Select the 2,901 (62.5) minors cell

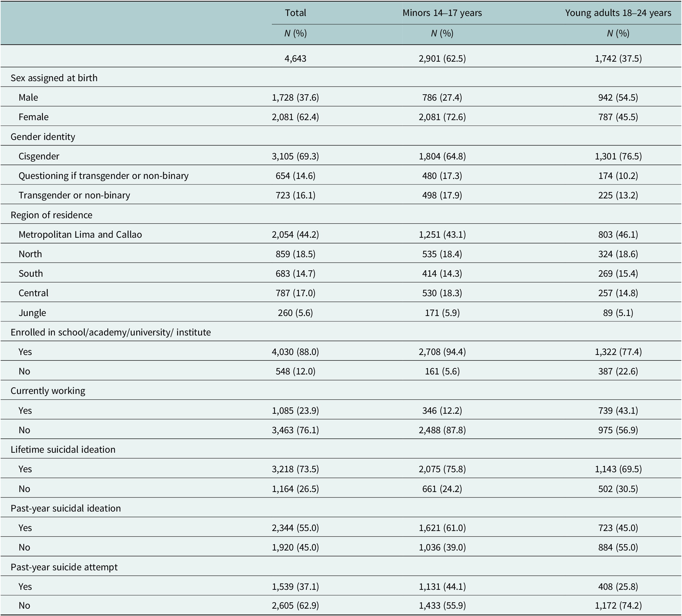(x=442, y=58)
